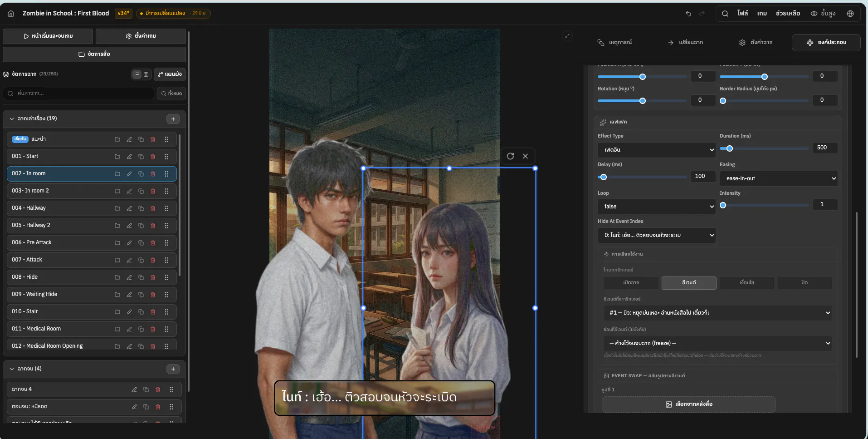Edit the 006 - Pre Attack scene
Viewport: 868px width, 439px height.
click(129, 243)
